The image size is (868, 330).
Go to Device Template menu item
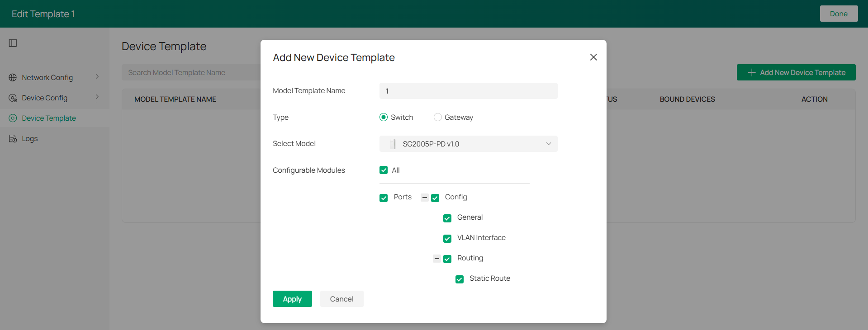pyautogui.click(x=54, y=118)
